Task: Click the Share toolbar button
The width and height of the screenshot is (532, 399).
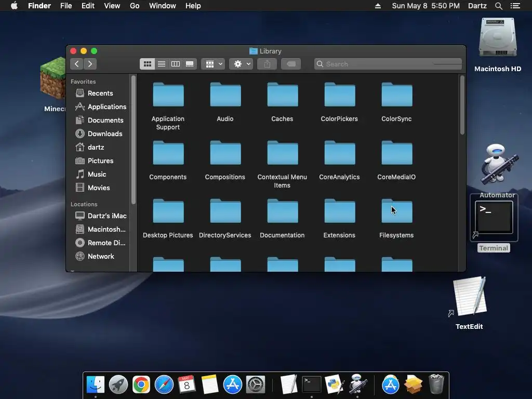Action: click(x=267, y=64)
